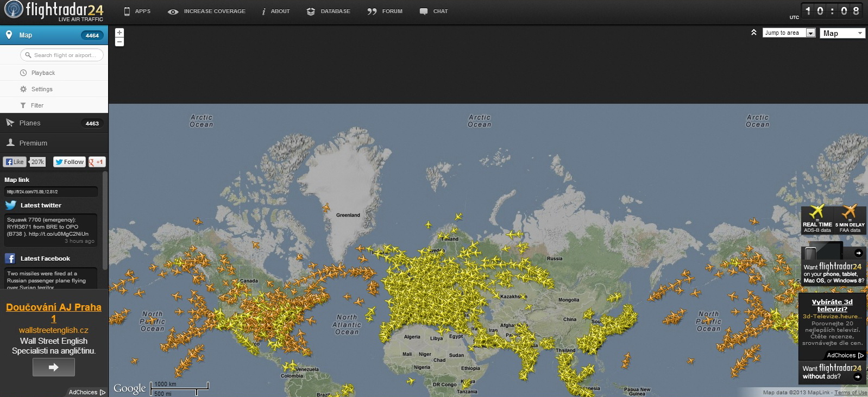Click the APPS phone icon
The image size is (868, 397).
pos(127,11)
